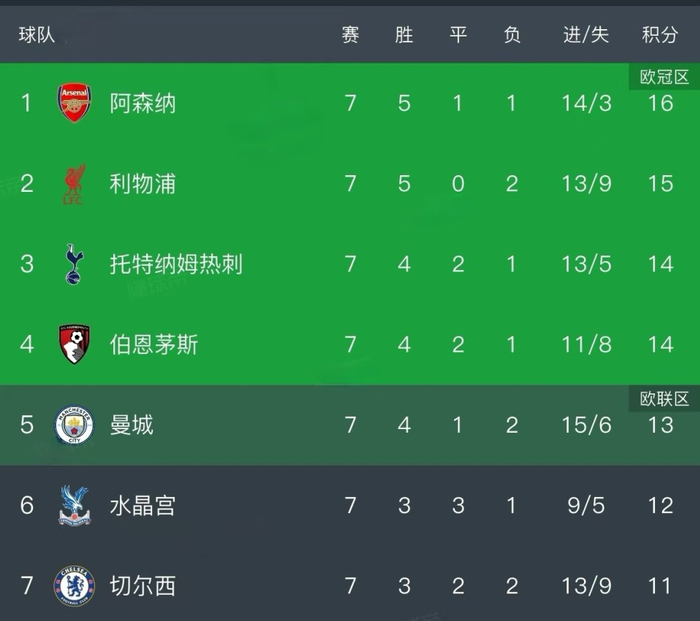Screen dimensions: 700x621
Task: Select the 伯恩茅斯 team name
Action: (x=154, y=344)
